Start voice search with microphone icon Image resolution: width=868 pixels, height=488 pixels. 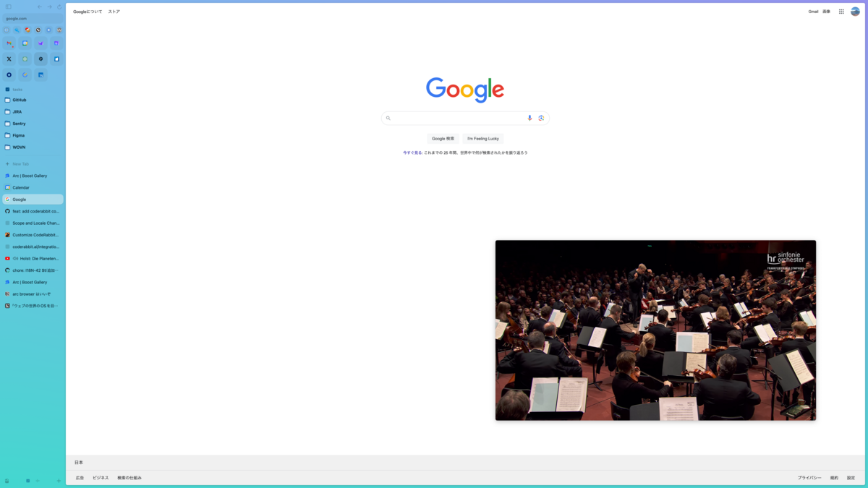[x=529, y=118]
